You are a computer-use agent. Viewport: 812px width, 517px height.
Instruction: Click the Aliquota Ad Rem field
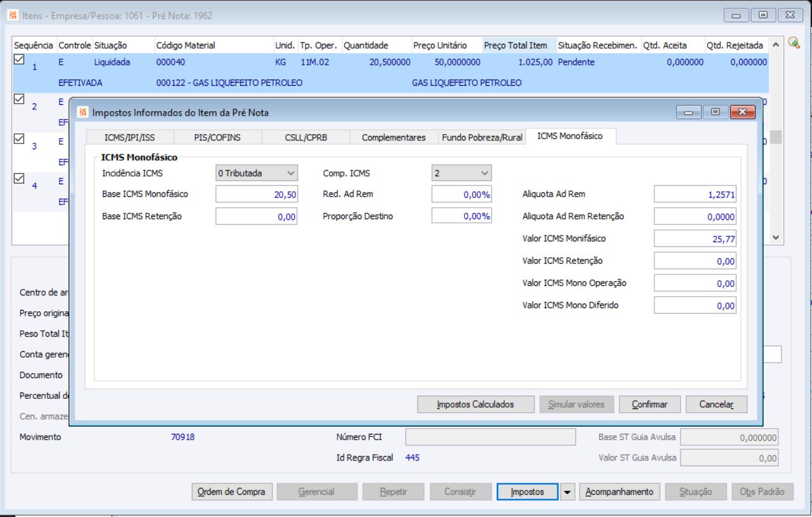click(x=695, y=194)
